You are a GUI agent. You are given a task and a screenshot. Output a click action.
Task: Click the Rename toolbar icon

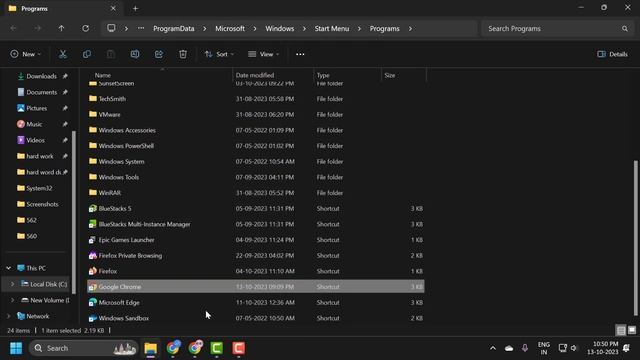[135, 54]
